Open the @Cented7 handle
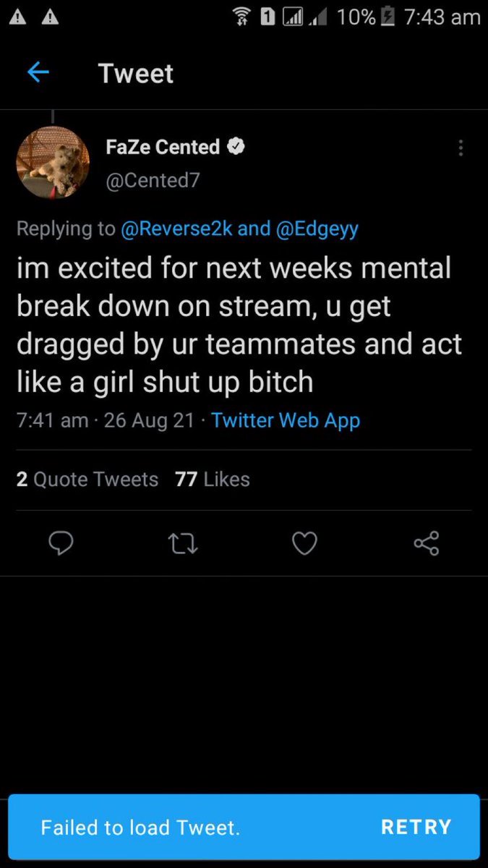 (x=153, y=180)
